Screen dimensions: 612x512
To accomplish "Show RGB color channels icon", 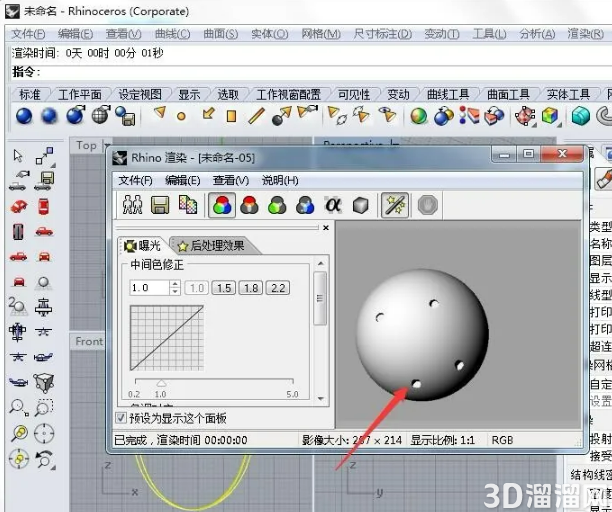I will tap(222, 205).
